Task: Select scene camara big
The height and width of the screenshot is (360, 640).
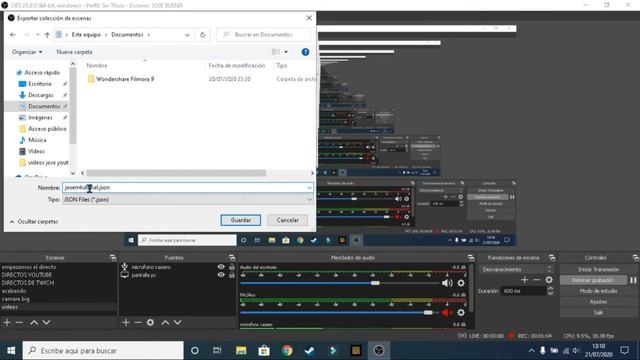Action: 16,299
